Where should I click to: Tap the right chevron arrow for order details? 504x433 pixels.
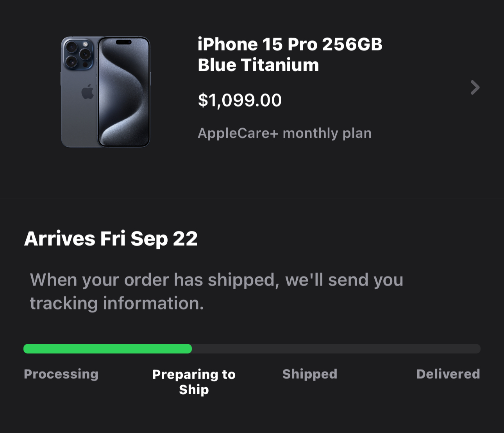pyautogui.click(x=475, y=88)
